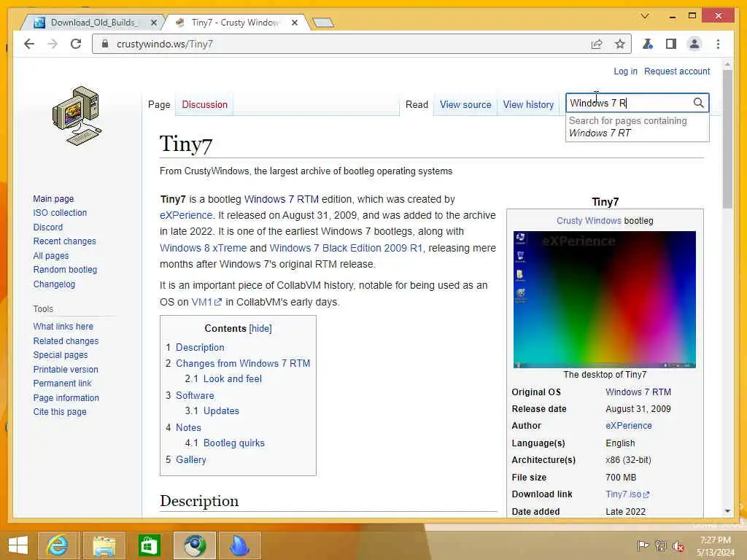Open the tab search chevron
Viewport: 747px width, 560px height.
tap(645, 16)
